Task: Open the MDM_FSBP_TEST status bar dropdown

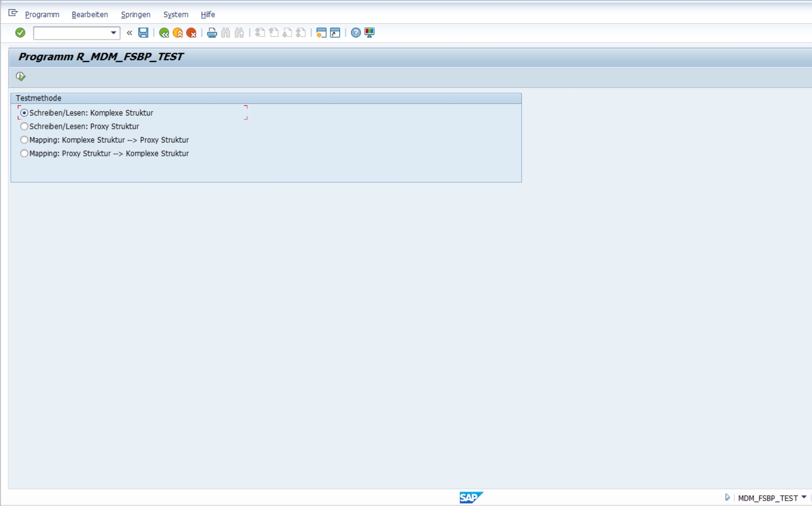Action: (x=804, y=497)
